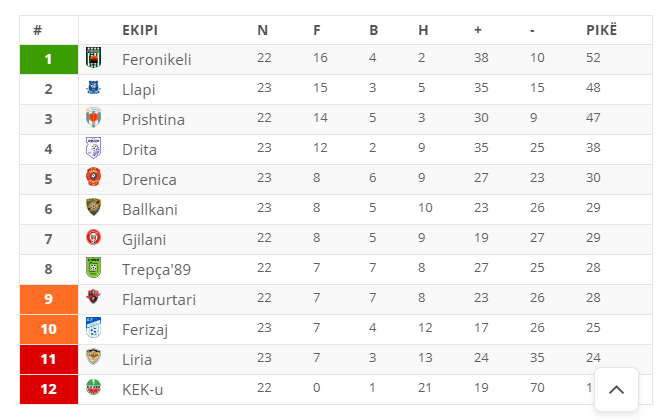Click the EKIPI column header
658x420 pixels.
coord(140,30)
